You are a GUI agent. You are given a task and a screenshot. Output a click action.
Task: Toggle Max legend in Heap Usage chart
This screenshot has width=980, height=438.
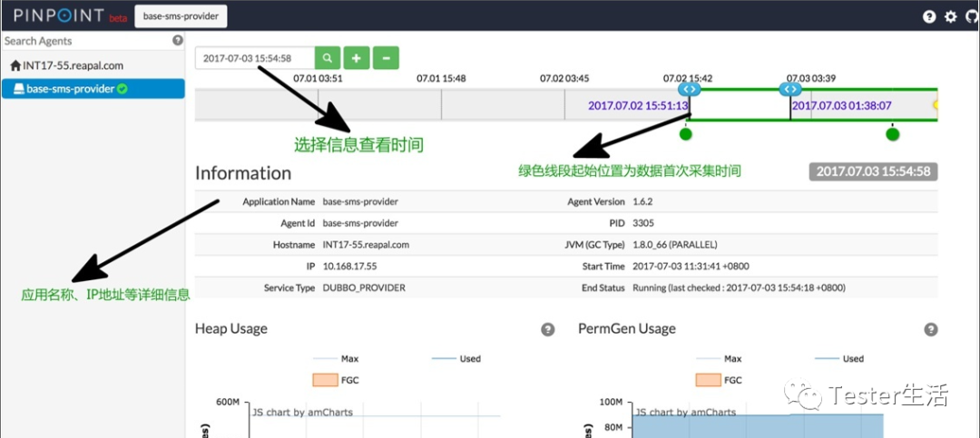tap(336, 358)
